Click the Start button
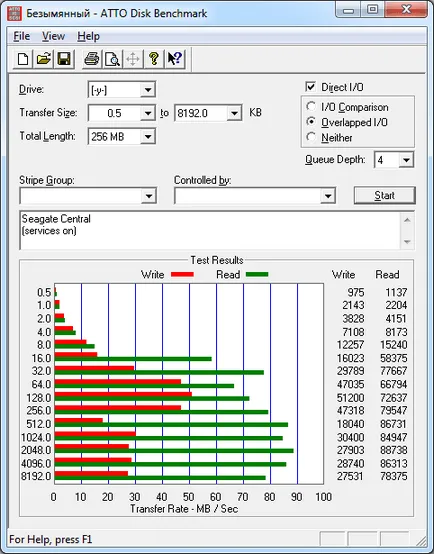 pos(385,195)
